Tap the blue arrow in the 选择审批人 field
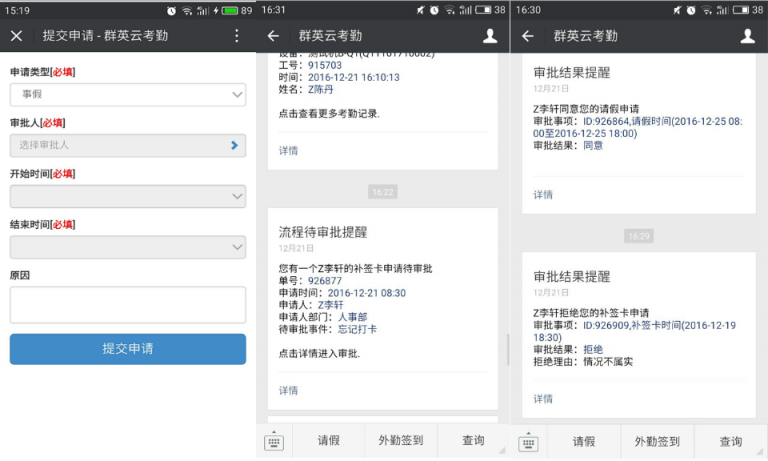Image resolution: width=768 pixels, height=461 pixels. [x=234, y=145]
